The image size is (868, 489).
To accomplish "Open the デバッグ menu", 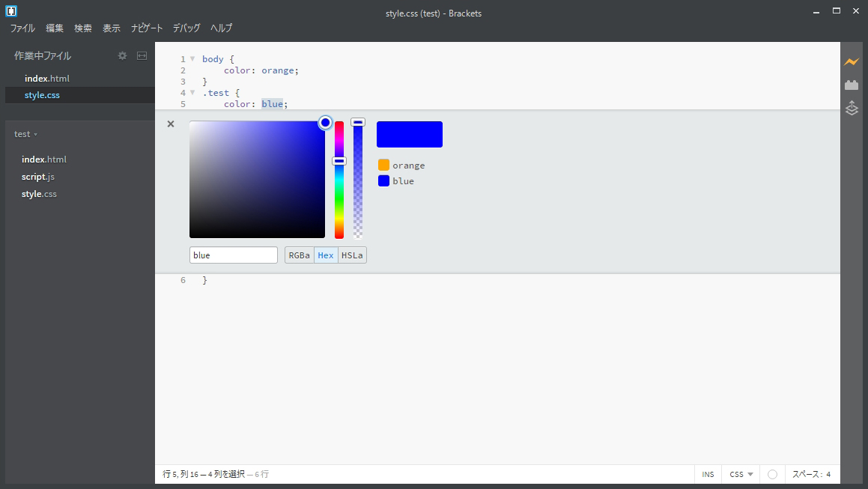I will coord(186,28).
